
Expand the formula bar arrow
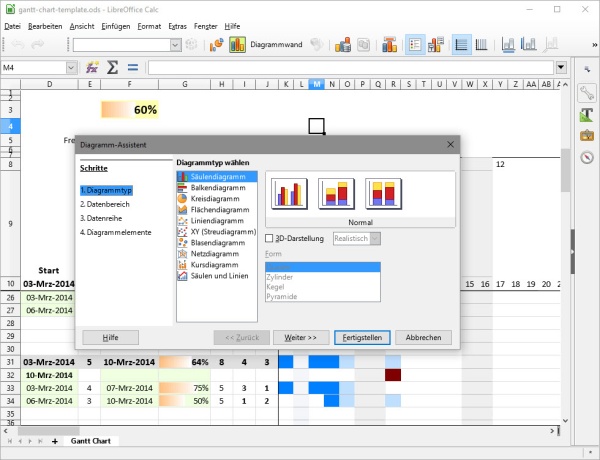tap(561, 68)
